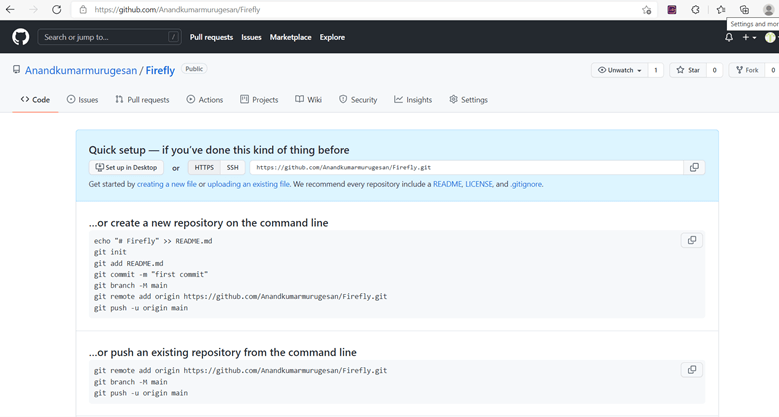Open the .gitignore recommendation link

pyautogui.click(x=527, y=184)
